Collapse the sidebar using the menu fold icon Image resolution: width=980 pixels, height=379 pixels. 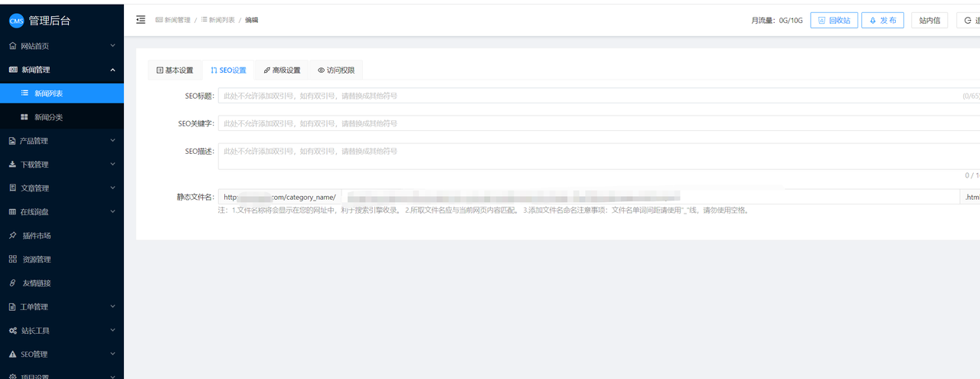[x=141, y=20]
